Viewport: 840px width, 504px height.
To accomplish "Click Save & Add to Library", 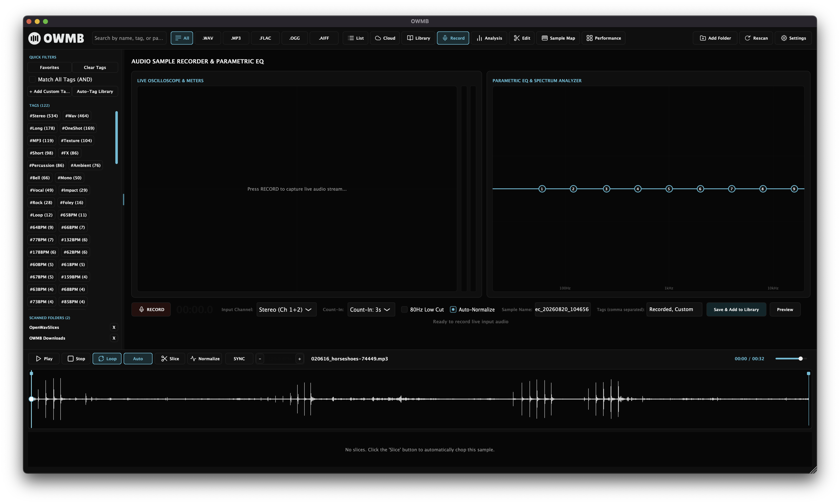I will point(736,309).
